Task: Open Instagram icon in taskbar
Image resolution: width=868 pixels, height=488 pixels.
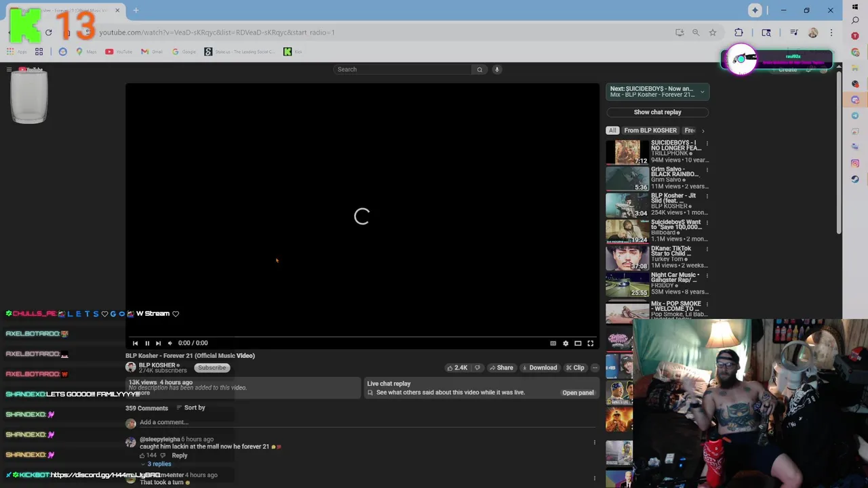Action: coord(855,163)
